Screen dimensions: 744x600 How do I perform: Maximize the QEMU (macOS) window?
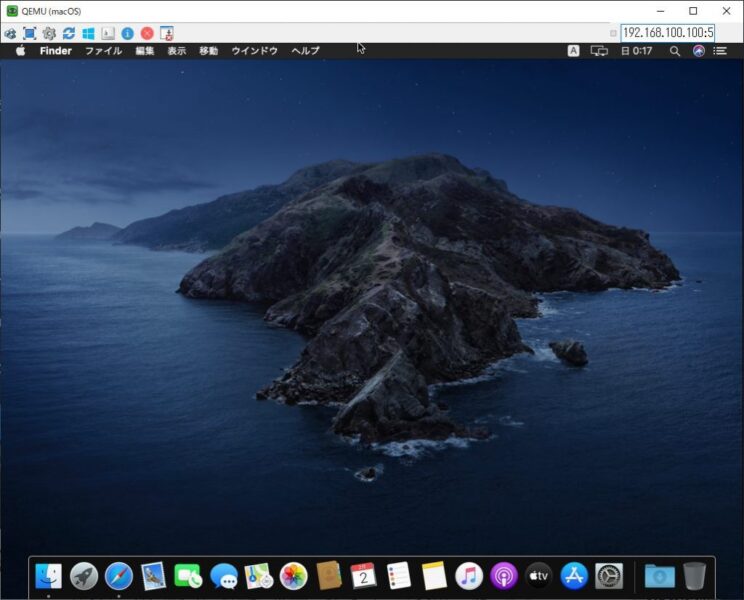(693, 11)
